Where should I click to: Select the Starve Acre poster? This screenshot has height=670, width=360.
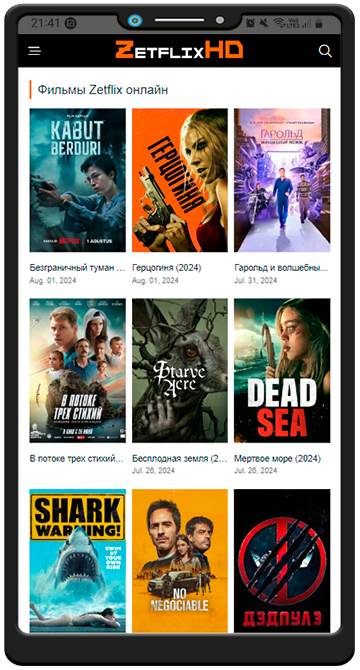tap(180, 370)
